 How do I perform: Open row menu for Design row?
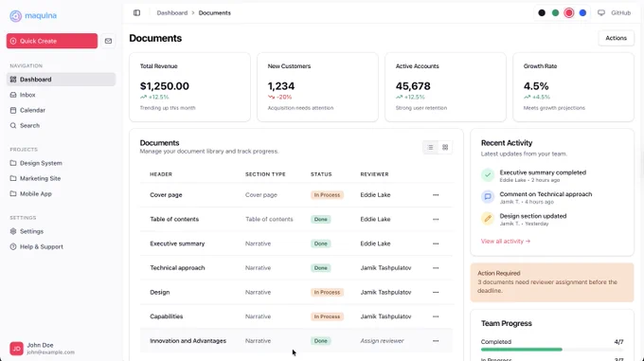tap(436, 293)
